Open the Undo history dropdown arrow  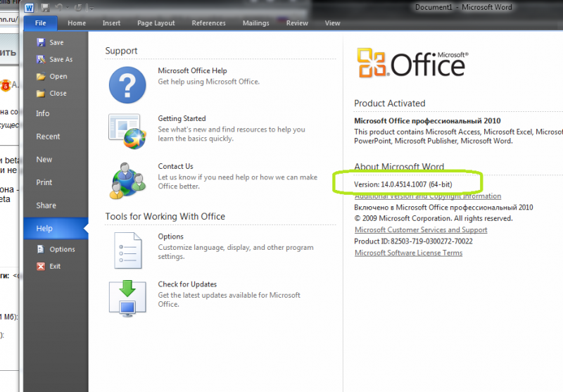pyautogui.click(x=67, y=8)
